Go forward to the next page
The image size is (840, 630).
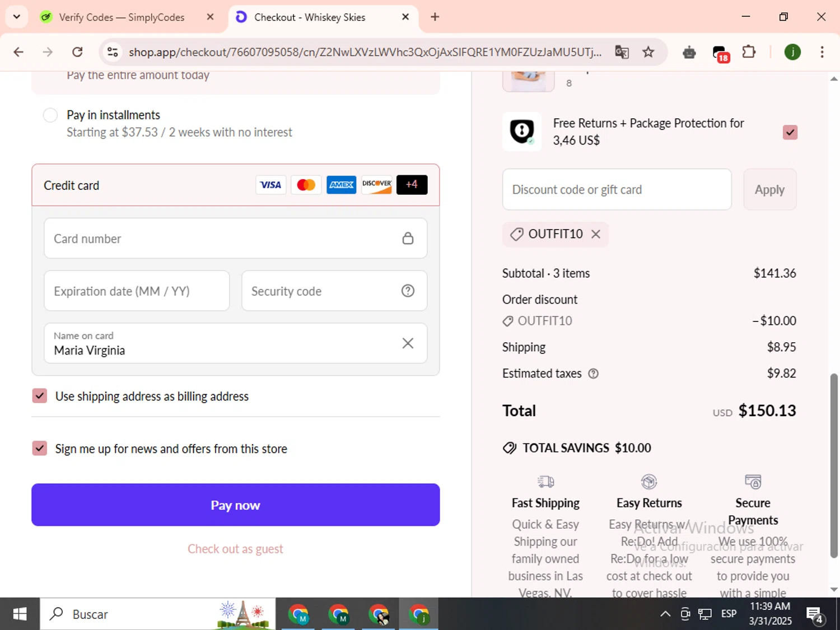pyautogui.click(x=48, y=52)
